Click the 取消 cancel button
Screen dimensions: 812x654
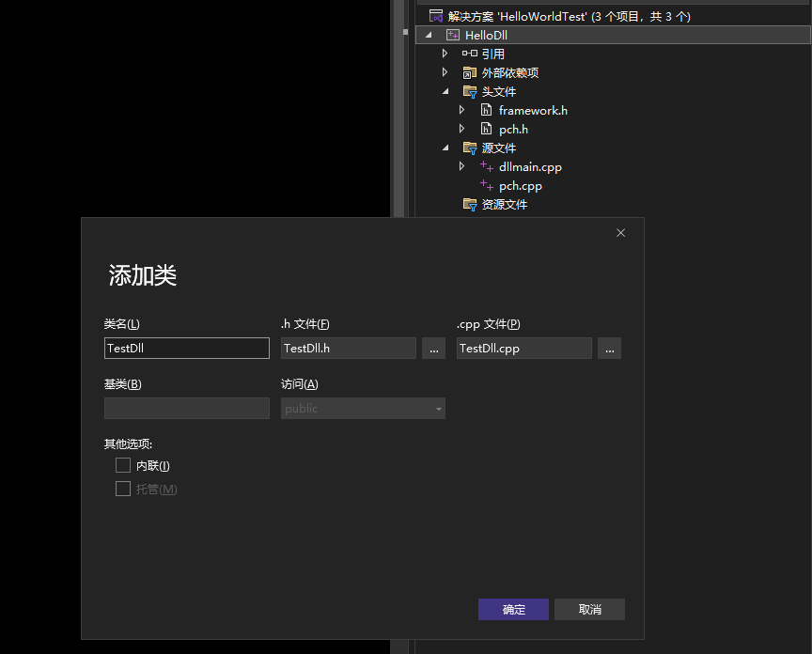pyautogui.click(x=589, y=609)
